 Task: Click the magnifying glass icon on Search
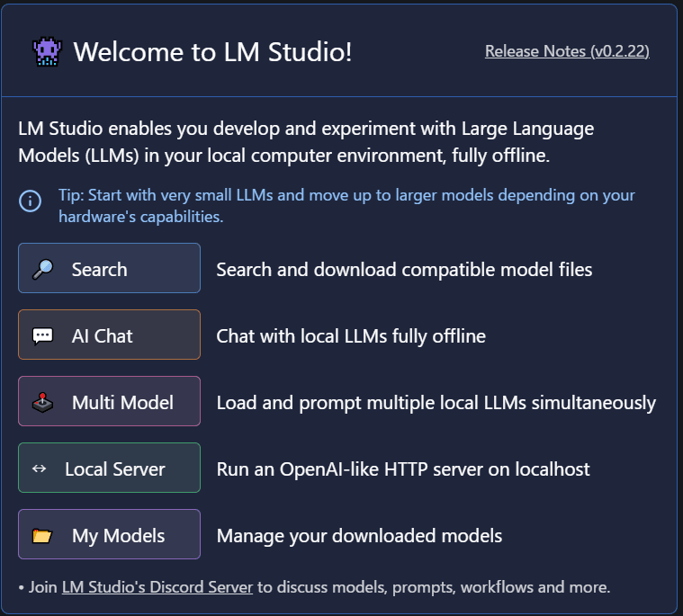(42, 269)
